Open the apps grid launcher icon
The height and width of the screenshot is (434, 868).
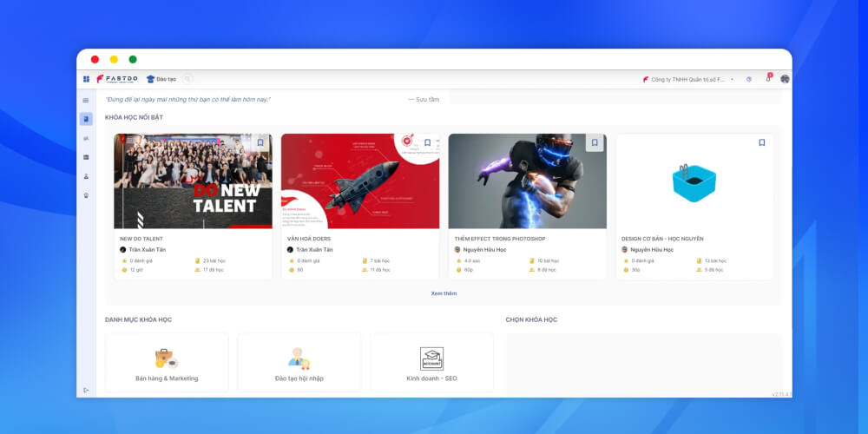coord(86,79)
